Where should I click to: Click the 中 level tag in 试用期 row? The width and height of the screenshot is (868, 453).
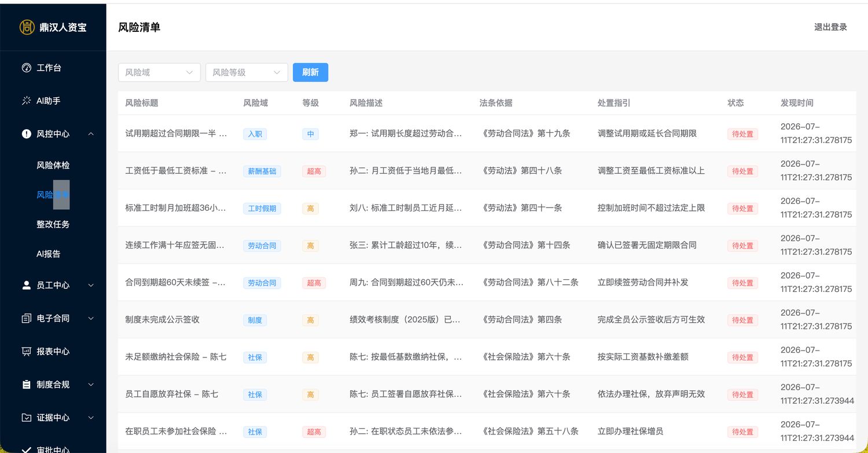310,134
